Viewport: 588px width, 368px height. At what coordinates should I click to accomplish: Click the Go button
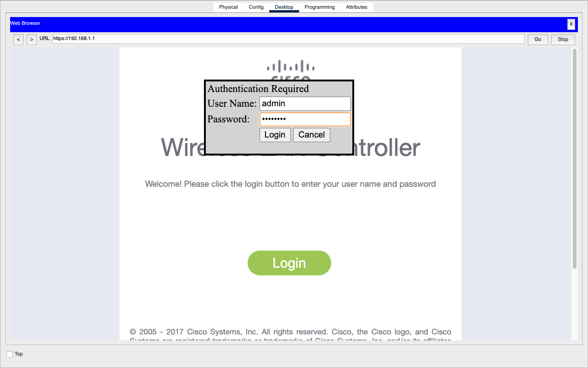pos(538,40)
